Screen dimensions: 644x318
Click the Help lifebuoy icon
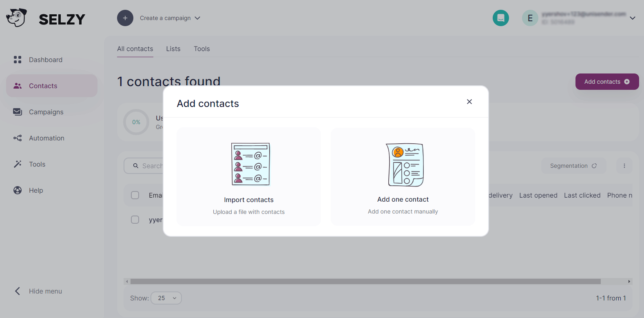(18, 190)
